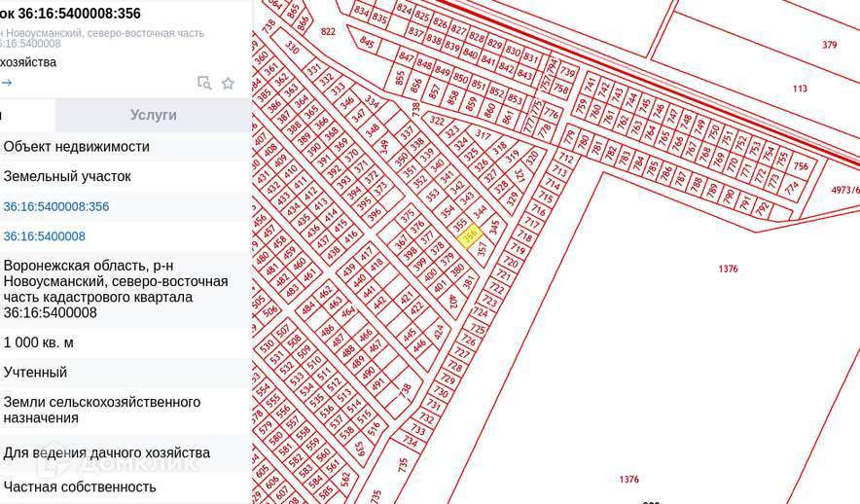
Task: Click the 'Воронежская область' address text
Action: 116,289
